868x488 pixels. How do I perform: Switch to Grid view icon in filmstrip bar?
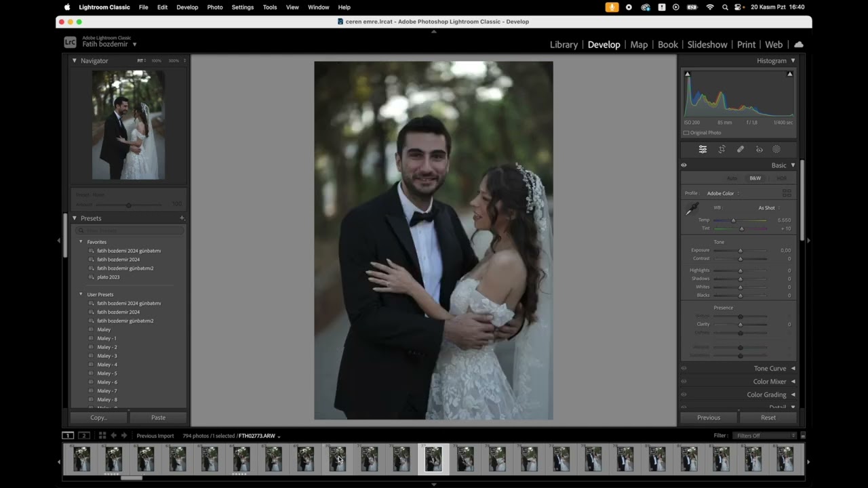102,436
